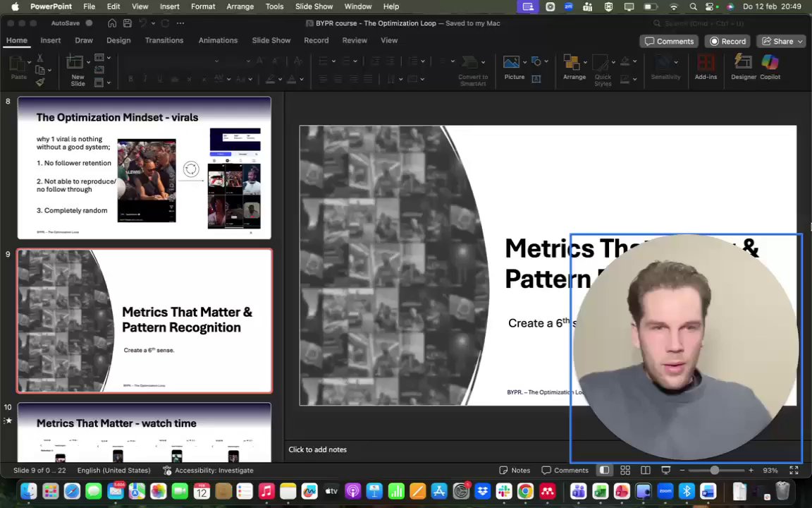Screen dimensions: 812x508
Task: Open the Section dropdown
Action: (x=101, y=83)
